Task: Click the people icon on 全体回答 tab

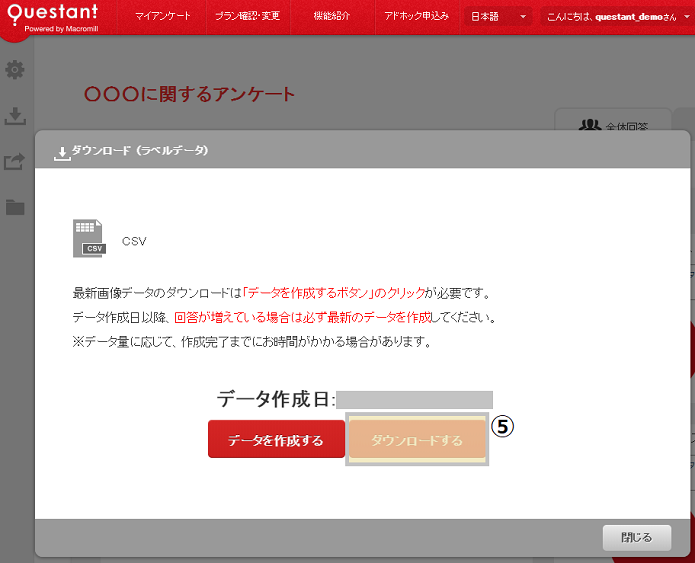Action: tap(590, 125)
